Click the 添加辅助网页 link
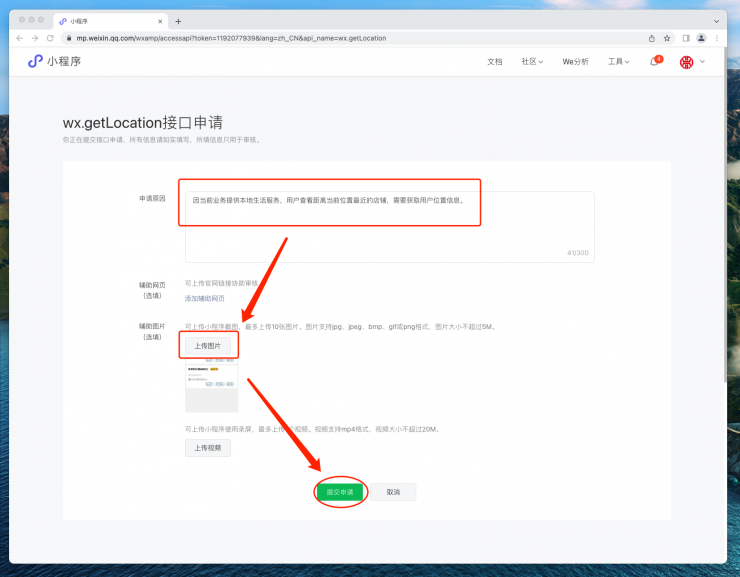This screenshot has width=740, height=577. (x=205, y=299)
